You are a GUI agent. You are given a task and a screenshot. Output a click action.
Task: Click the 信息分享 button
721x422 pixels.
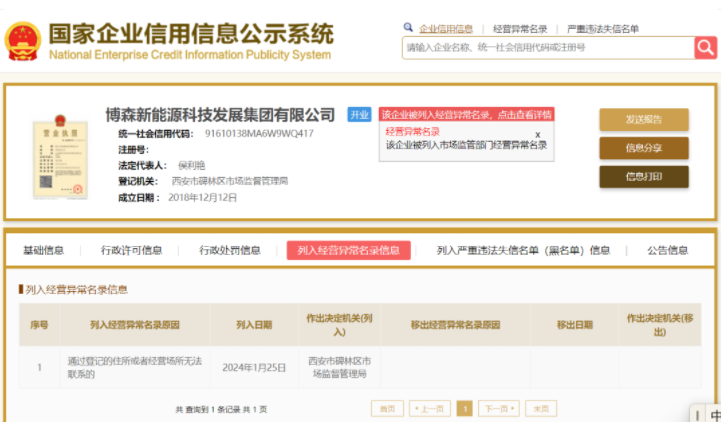[644, 148]
